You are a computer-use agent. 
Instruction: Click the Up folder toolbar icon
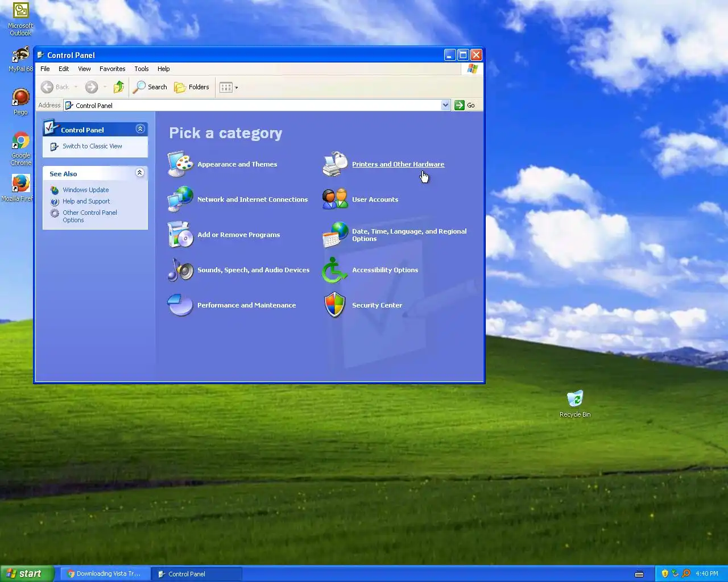[x=118, y=87]
